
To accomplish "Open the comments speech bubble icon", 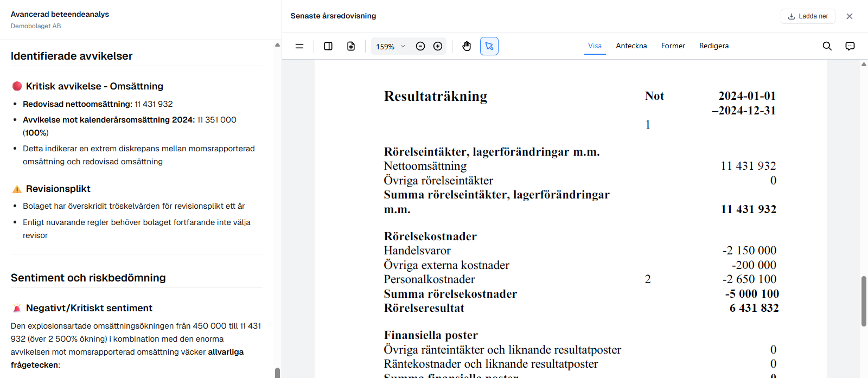I will point(850,46).
